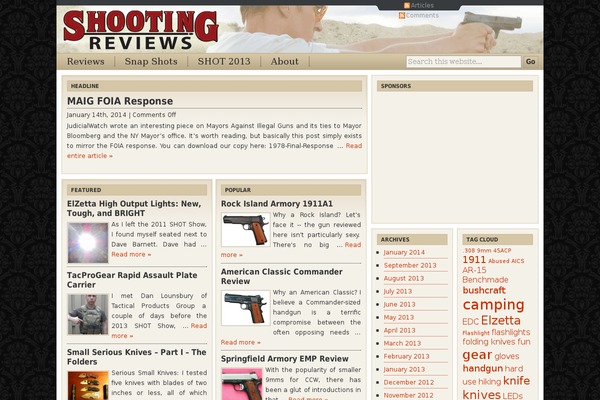Image resolution: width=600 pixels, height=400 pixels.
Task: Select the bushcraft tag
Action: tap(484, 291)
